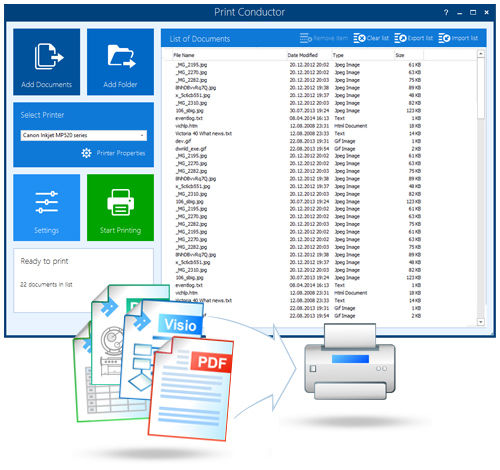
Task: Click the Printer Properties gear icon
Action: tap(86, 153)
